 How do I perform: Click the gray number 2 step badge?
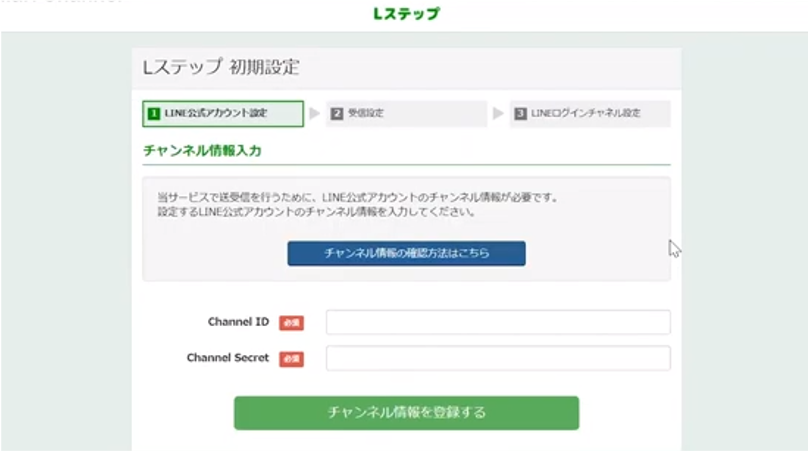[x=337, y=114]
